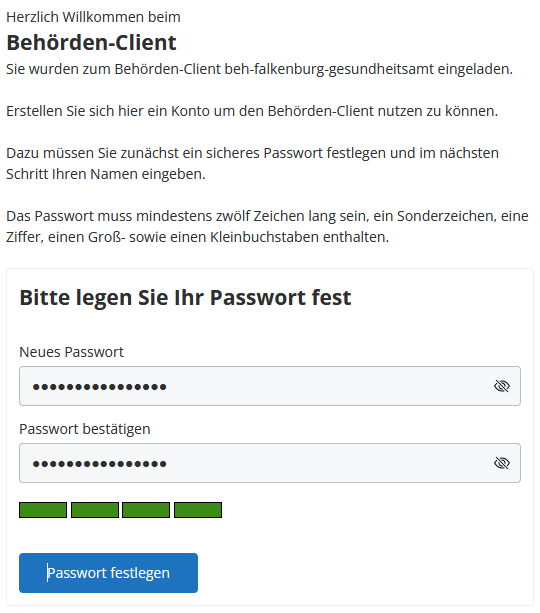Screen dimensions: 540x613
Task: Click the Passwort bestätigen label
Action: 84,429
